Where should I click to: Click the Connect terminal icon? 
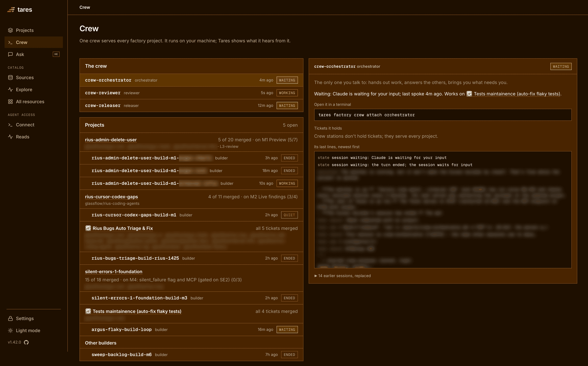coord(10,125)
